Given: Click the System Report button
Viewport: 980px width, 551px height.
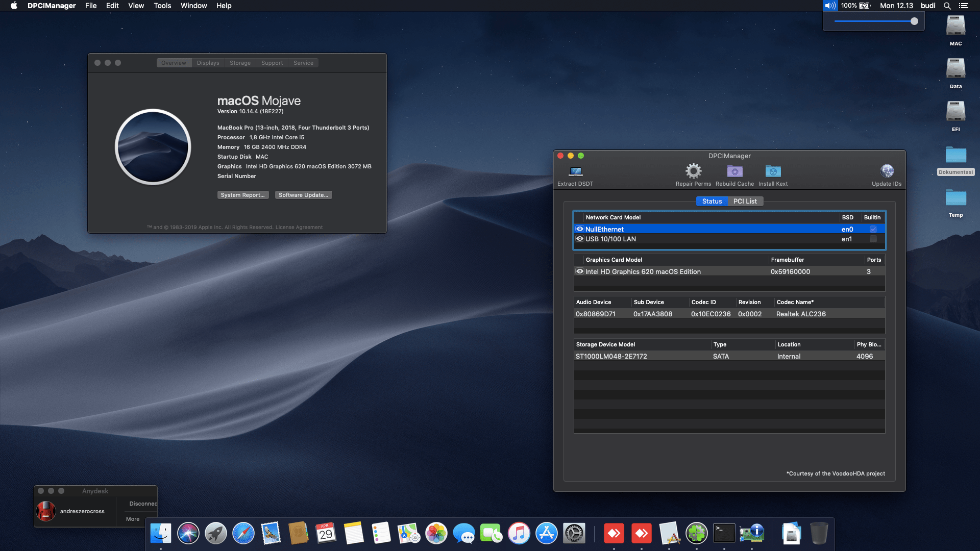Looking at the screenshot, I should [243, 194].
